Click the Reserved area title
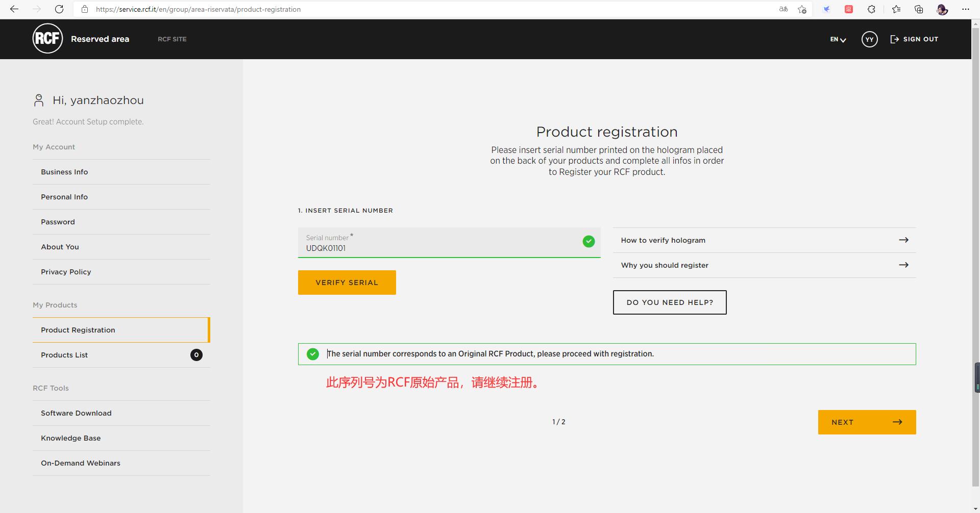 tap(100, 39)
